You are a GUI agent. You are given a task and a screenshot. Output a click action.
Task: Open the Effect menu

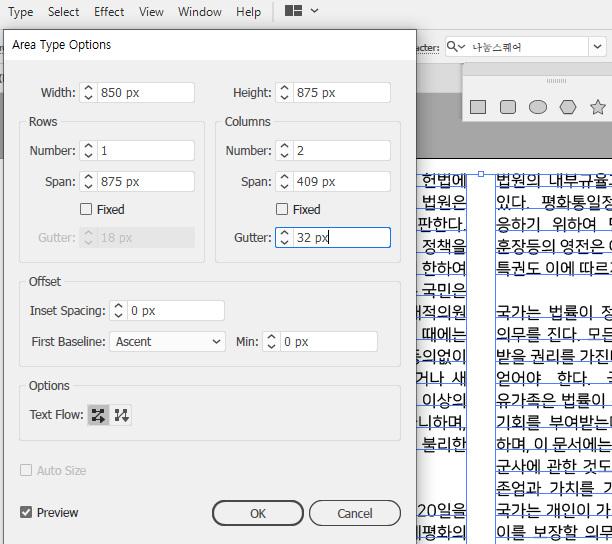click(x=109, y=12)
